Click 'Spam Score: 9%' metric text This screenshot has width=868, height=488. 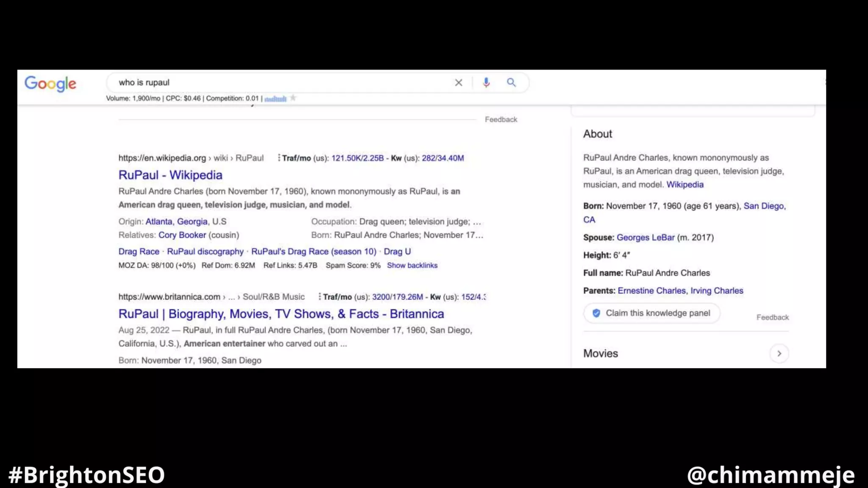pyautogui.click(x=353, y=266)
